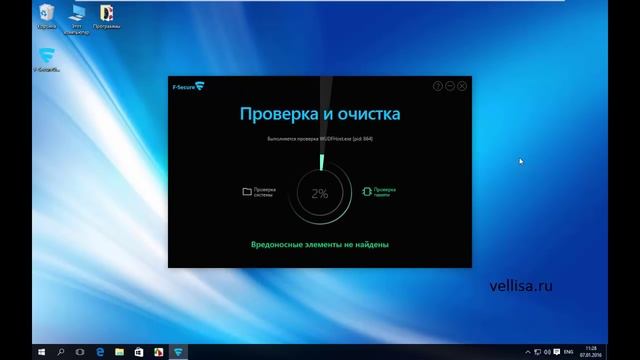The height and width of the screenshot is (360, 640).
Task: Launch Microsoft Edge from taskbar
Action: point(100,352)
